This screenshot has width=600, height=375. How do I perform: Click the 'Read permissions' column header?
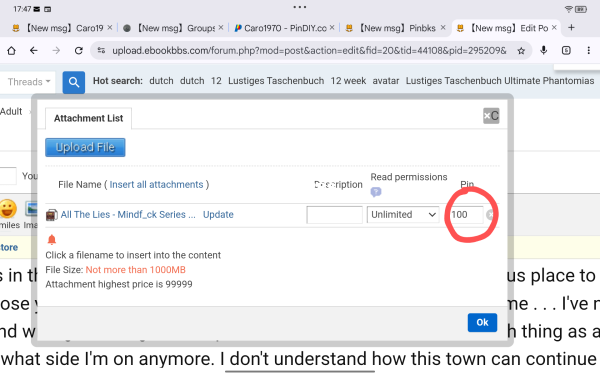409,177
